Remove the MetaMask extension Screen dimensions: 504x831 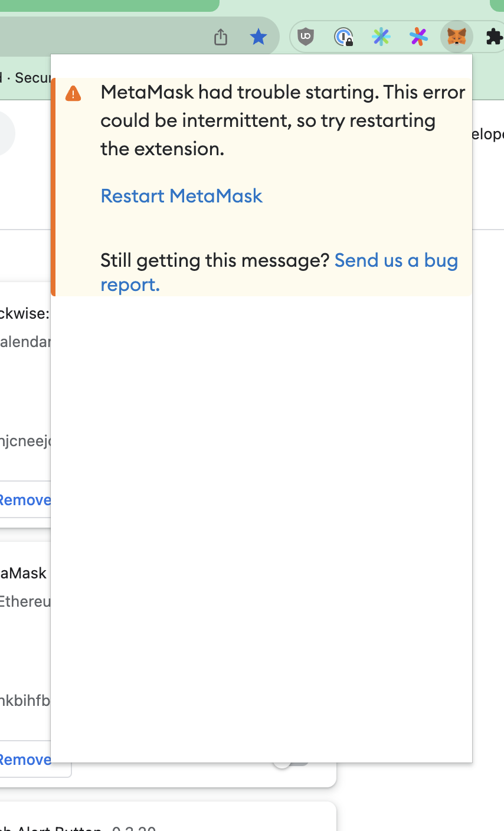coord(24,760)
